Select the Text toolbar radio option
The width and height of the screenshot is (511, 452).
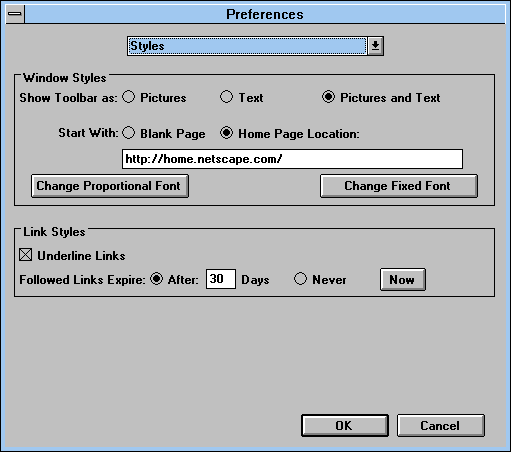[226, 97]
